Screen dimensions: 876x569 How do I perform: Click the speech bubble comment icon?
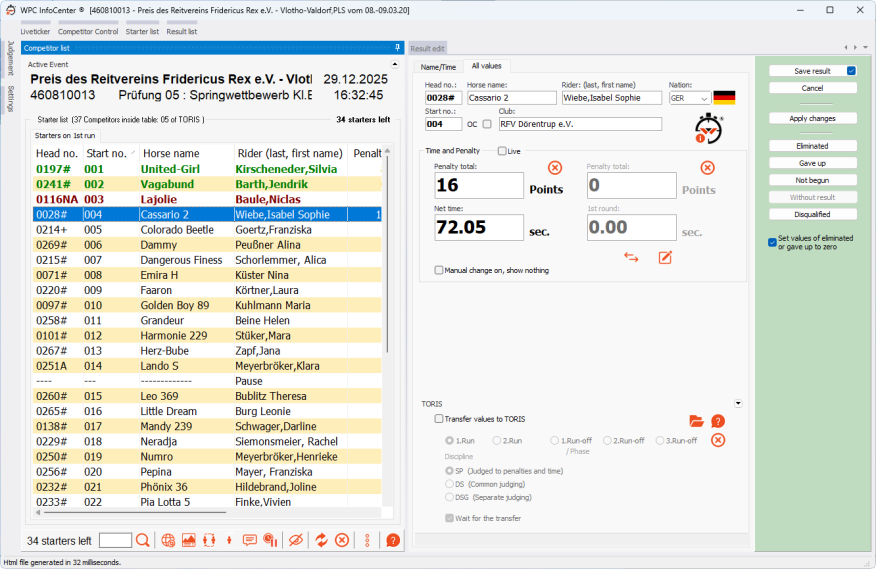click(250, 540)
